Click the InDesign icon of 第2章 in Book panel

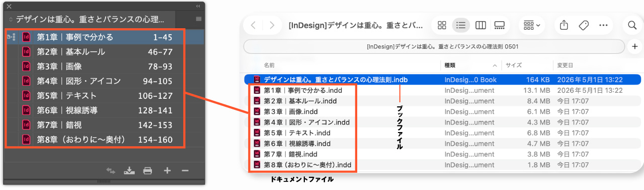(27, 51)
